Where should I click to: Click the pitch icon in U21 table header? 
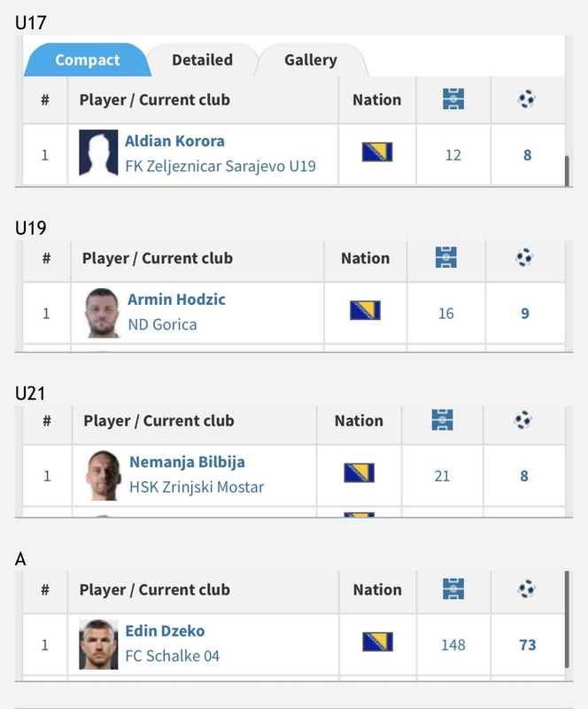(443, 419)
